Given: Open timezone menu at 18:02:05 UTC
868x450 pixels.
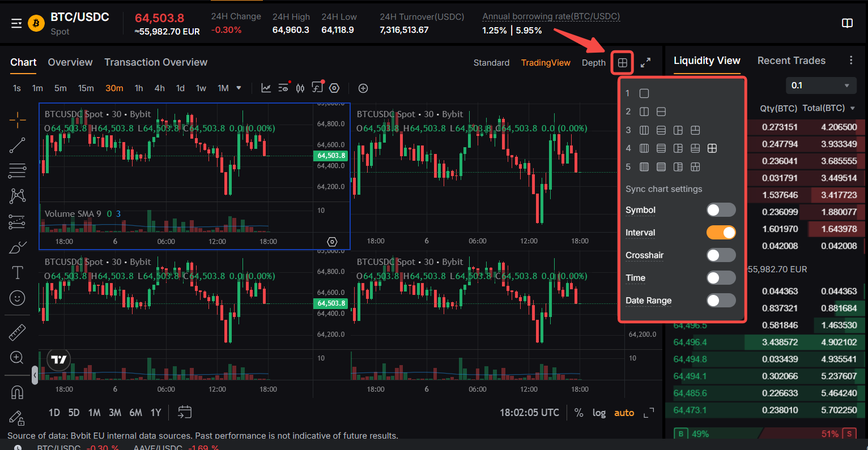Looking at the screenshot, I should [x=529, y=413].
